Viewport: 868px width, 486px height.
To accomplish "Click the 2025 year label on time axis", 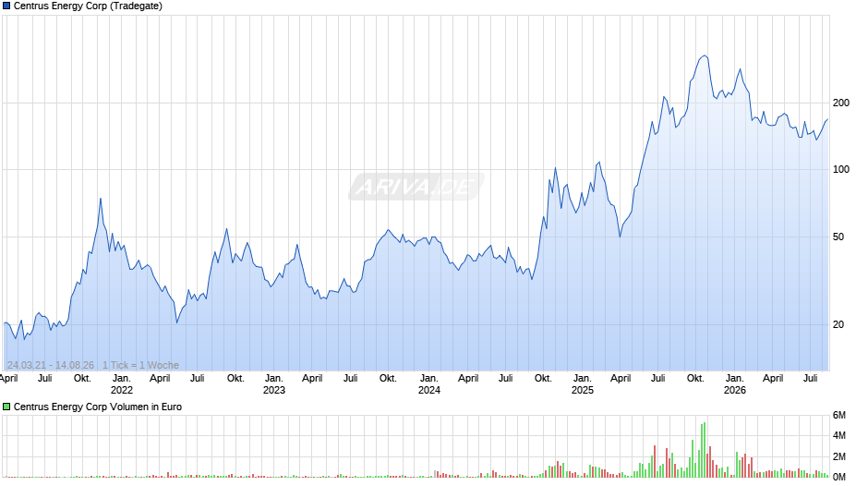I will (583, 390).
